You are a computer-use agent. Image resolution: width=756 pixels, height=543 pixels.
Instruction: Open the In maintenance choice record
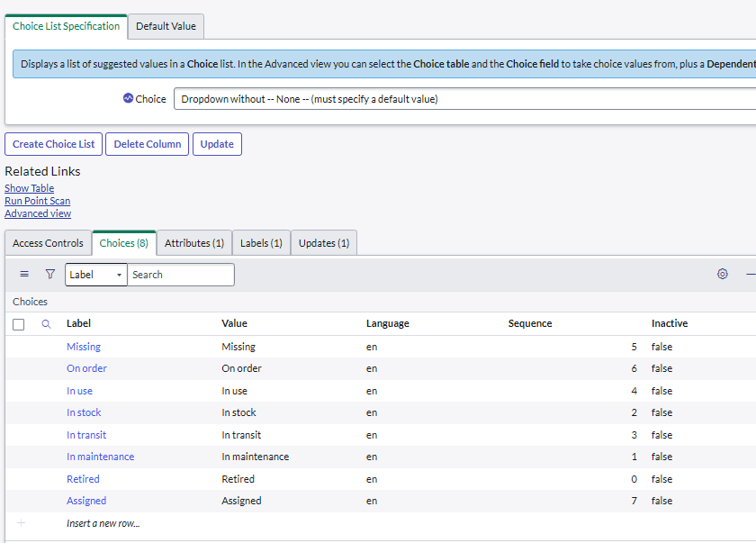coord(100,457)
